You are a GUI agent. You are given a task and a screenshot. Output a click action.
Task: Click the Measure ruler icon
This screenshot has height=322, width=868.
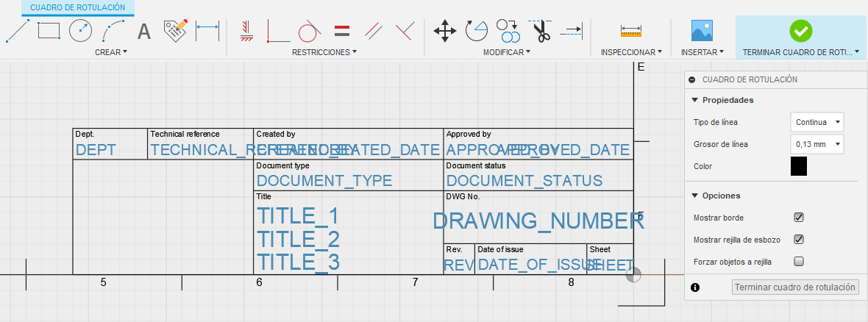(x=630, y=31)
